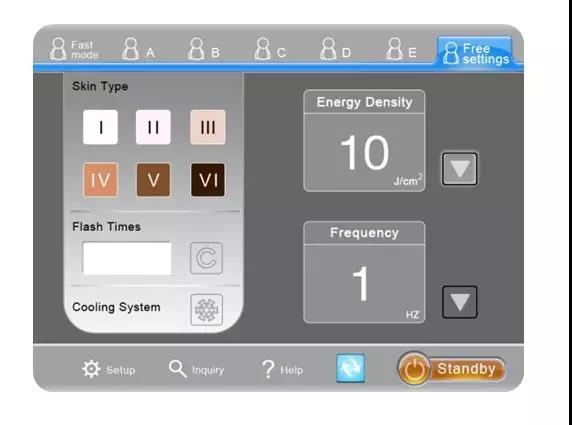Click the orange Standby power icon
Viewport: 572px width, 425px height.
pos(414,368)
